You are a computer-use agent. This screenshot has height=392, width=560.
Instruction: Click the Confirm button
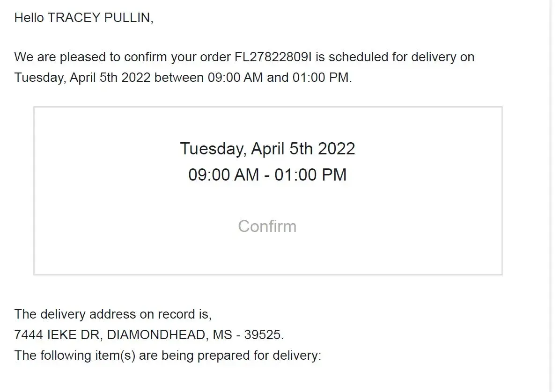267,226
